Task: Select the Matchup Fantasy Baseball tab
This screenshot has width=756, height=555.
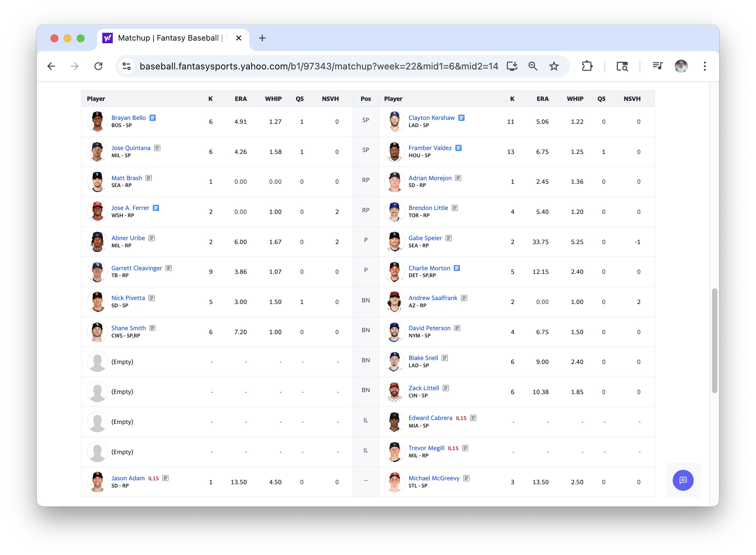Action: point(173,38)
